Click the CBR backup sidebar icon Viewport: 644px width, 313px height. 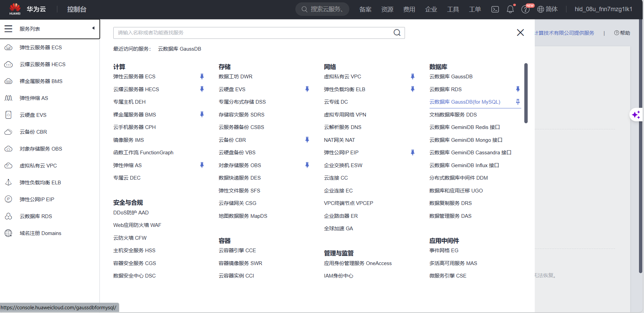pyautogui.click(x=8, y=132)
